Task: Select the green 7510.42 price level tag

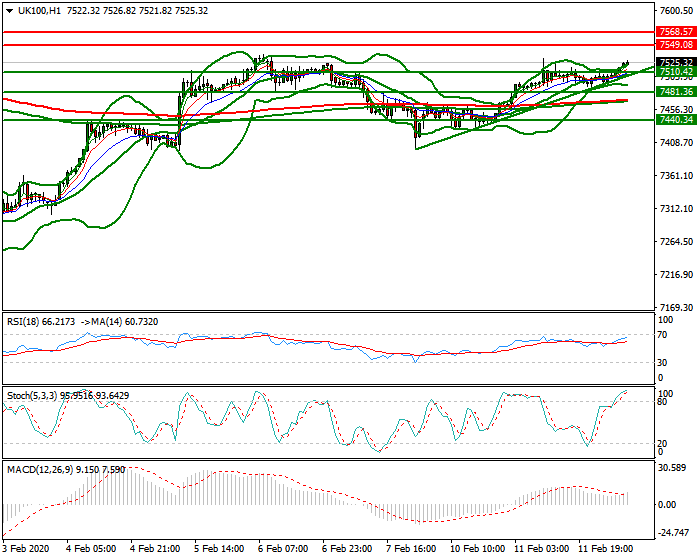Action: click(x=676, y=72)
